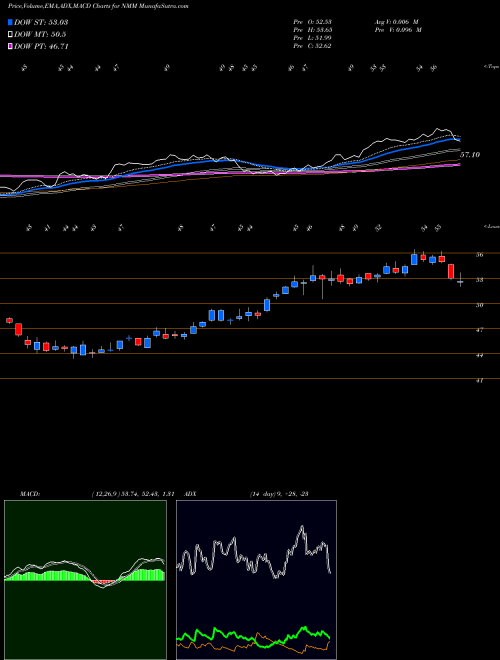Screen dimensions: 500x660
Task: Click the 56 price axis label
Action: click(479, 255)
